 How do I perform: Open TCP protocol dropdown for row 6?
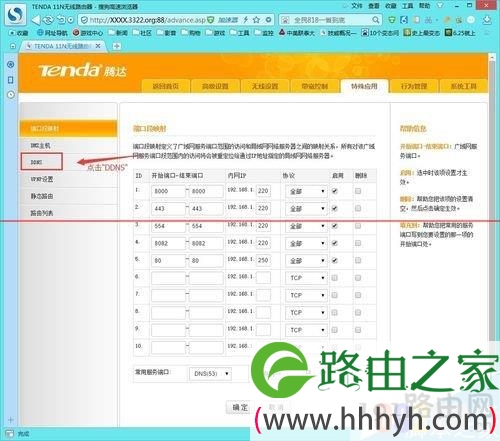306,278
